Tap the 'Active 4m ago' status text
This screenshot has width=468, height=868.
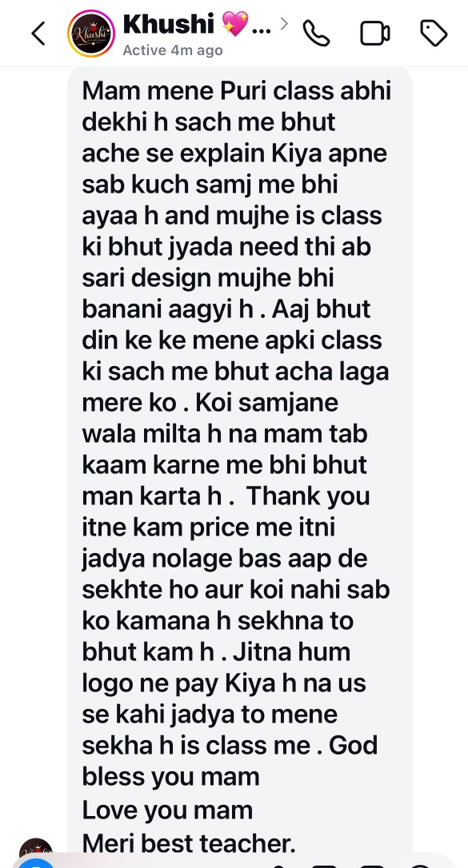173,50
